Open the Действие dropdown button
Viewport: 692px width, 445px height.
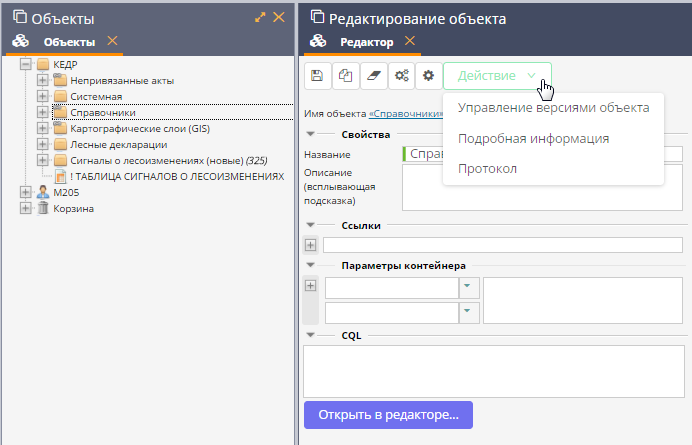[x=497, y=76]
